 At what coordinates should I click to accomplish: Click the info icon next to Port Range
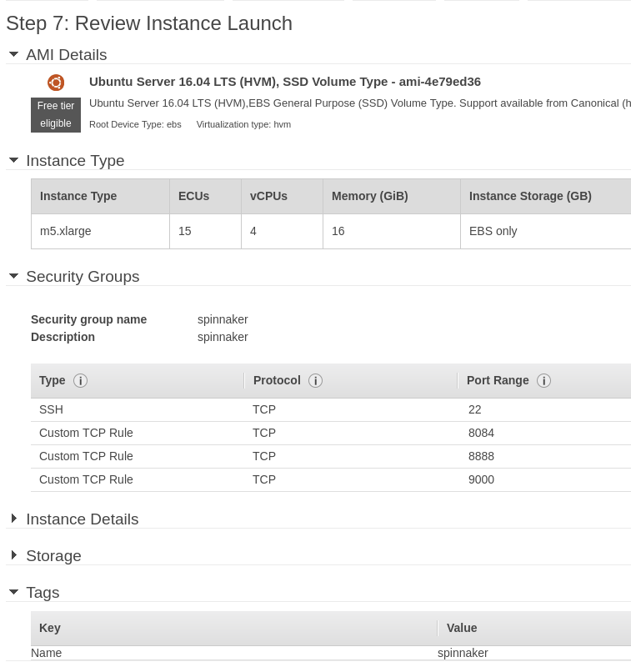[543, 380]
